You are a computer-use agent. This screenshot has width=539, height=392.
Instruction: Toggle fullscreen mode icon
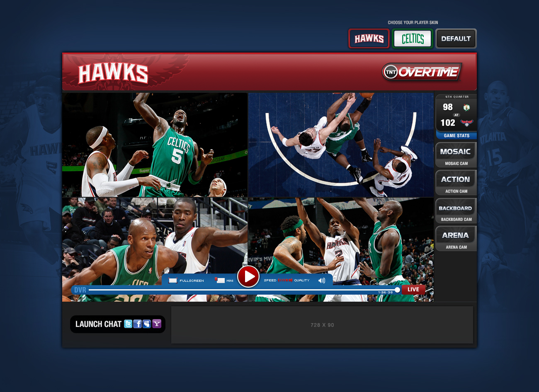[172, 281]
